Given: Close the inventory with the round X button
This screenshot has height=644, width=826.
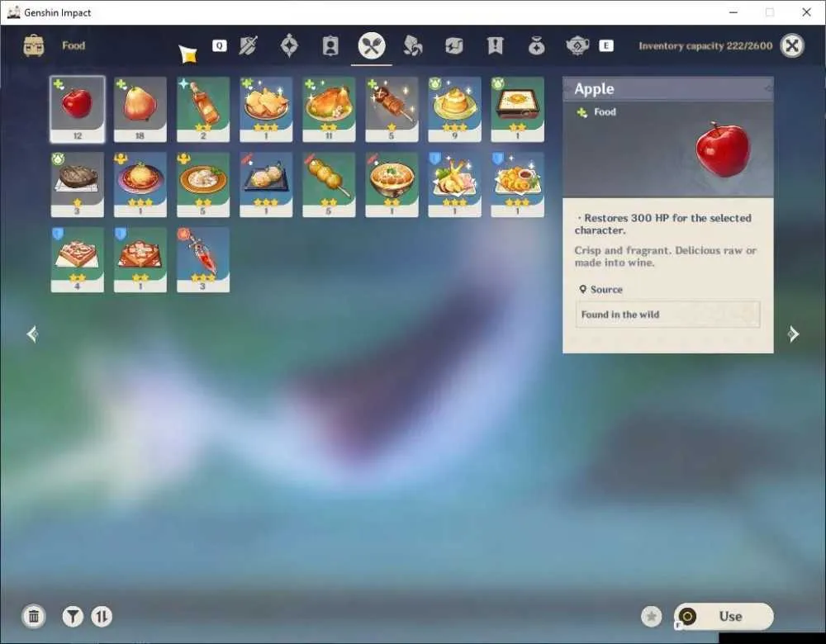Looking at the screenshot, I should [792, 45].
